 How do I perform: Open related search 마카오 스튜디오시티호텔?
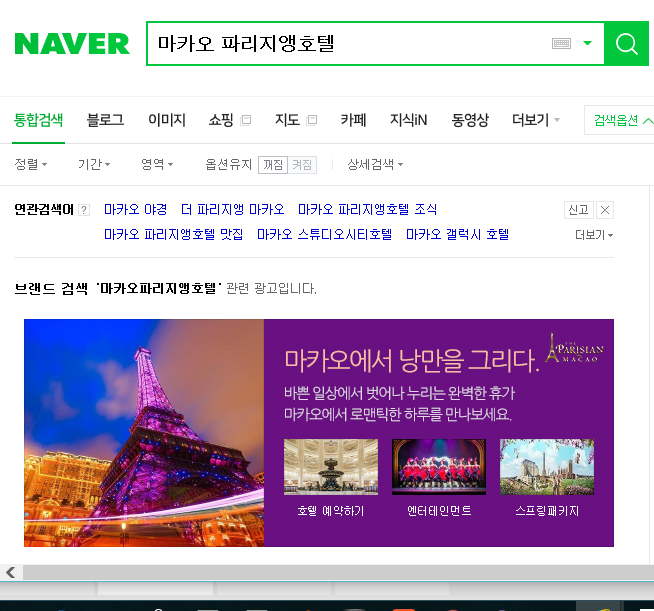pos(324,234)
